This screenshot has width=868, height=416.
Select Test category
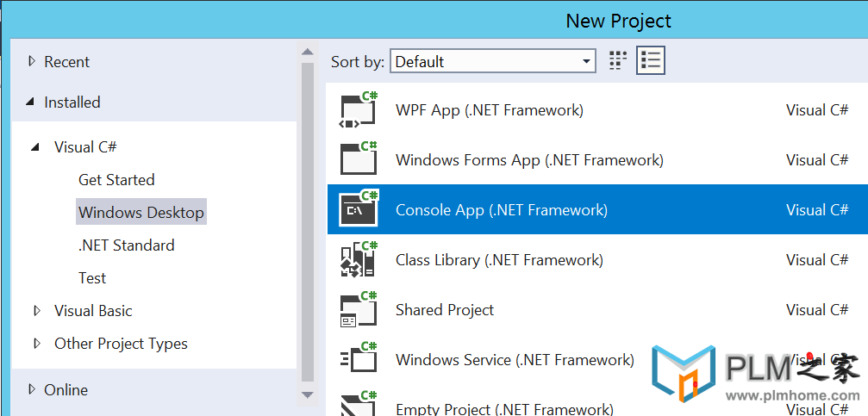pyautogui.click(x=92, y=277)
